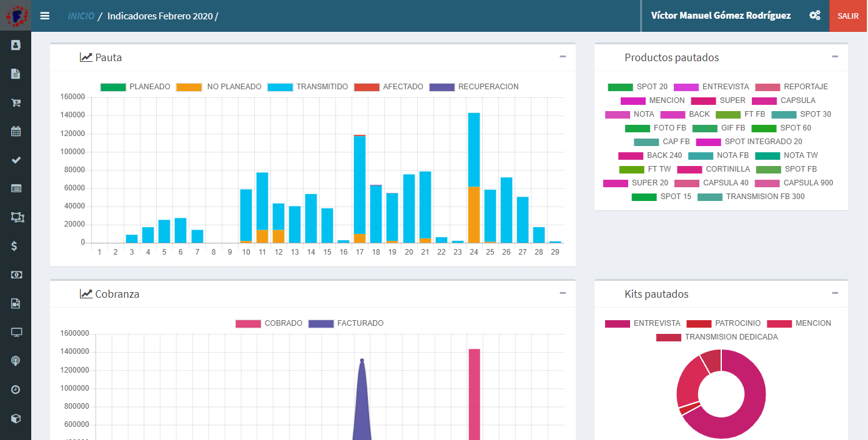Viewport: 868px width, 440px height.
Task: Toggle AFECTADO series in Pauta legend
Action: coord(388,87)
